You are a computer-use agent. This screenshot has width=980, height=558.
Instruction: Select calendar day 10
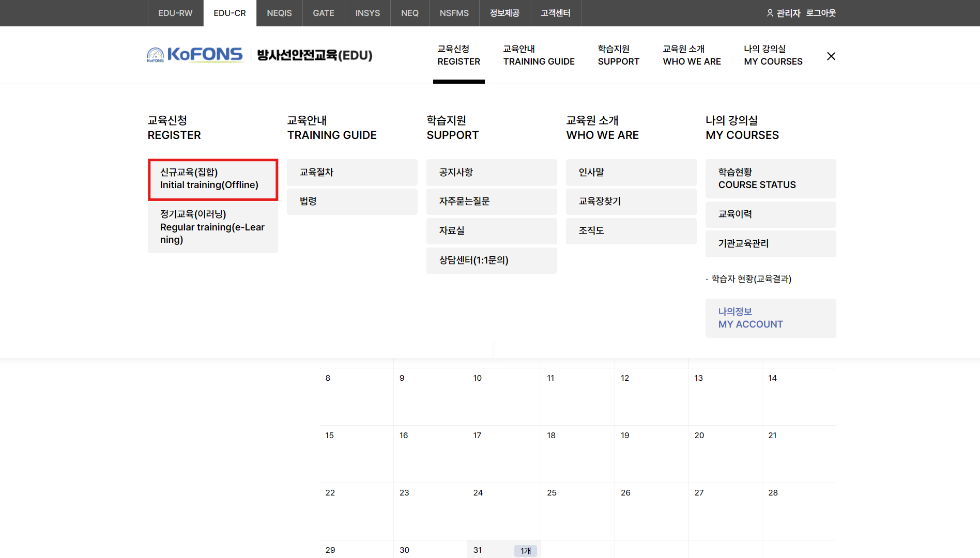(504, 397)
